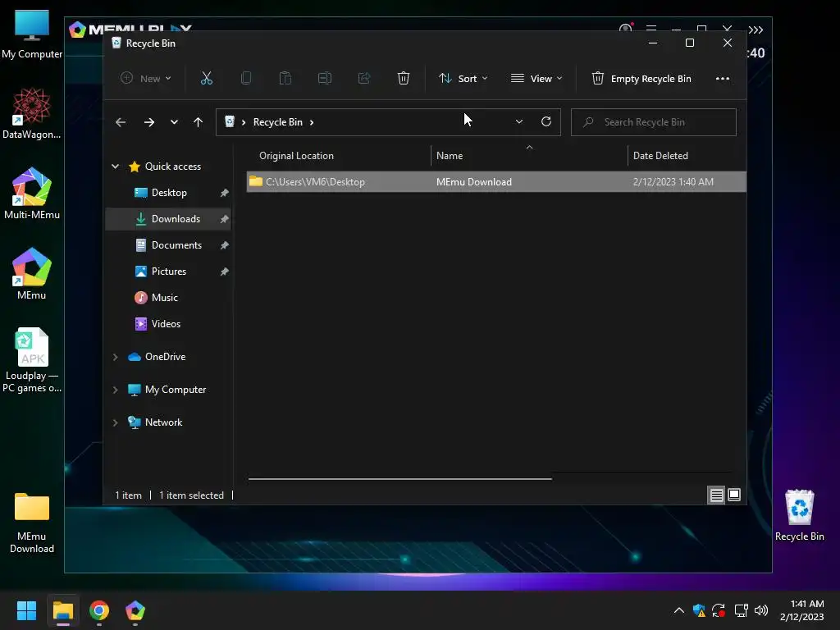This screenshot has width=840, height=630.
Task: Click the Paste clipboard icon in toolbar
Action: tap(285, 78)
